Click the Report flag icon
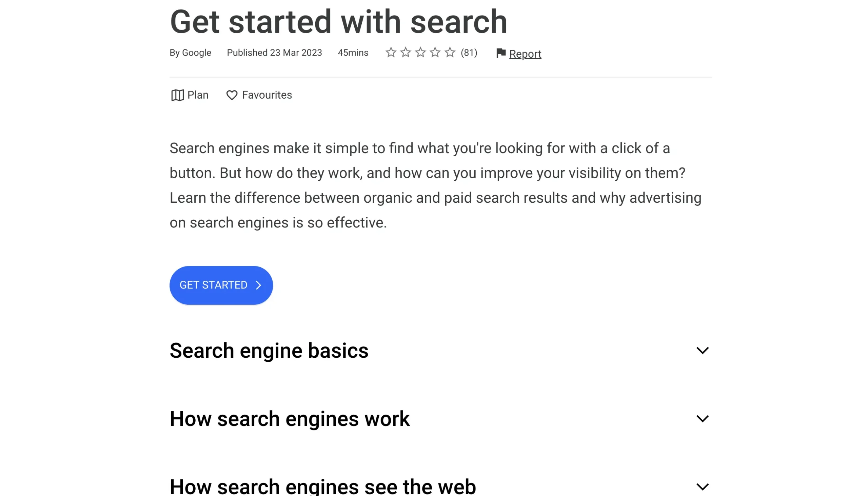868x496 pixels. click(500, 54)
